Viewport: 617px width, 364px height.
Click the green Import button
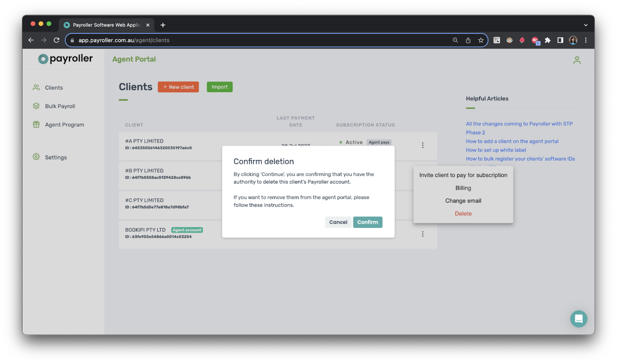219,87
